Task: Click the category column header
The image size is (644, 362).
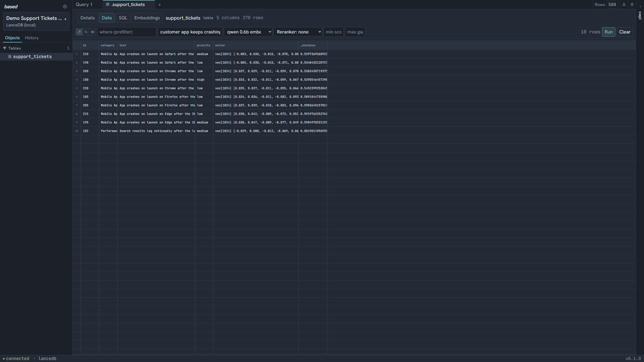Action: (x=108, y=45)
